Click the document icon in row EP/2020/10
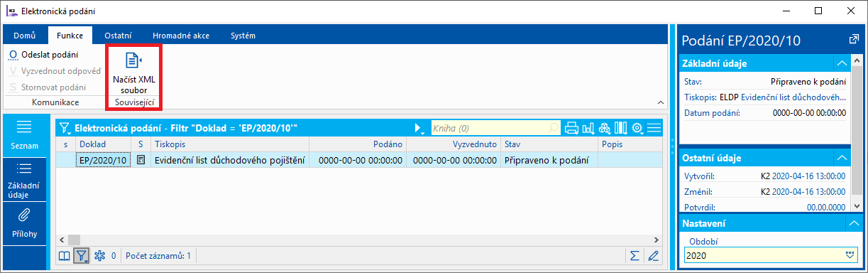The height and width of the screenshot is (273, 868). pos(141,160)
